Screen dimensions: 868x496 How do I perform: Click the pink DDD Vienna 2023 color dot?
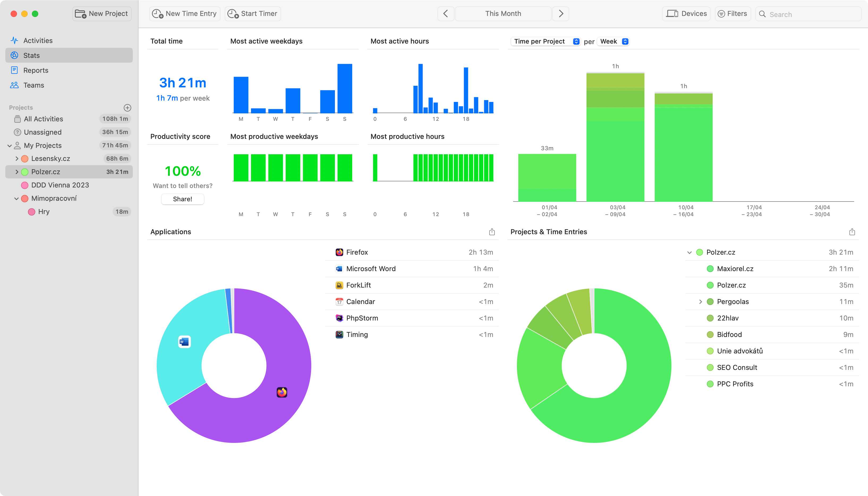coord(24,185)
